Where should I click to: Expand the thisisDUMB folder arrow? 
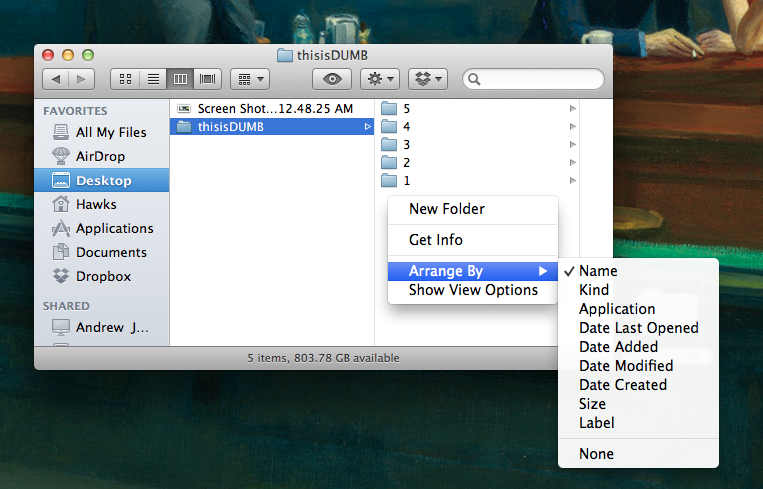coord(368,127)
